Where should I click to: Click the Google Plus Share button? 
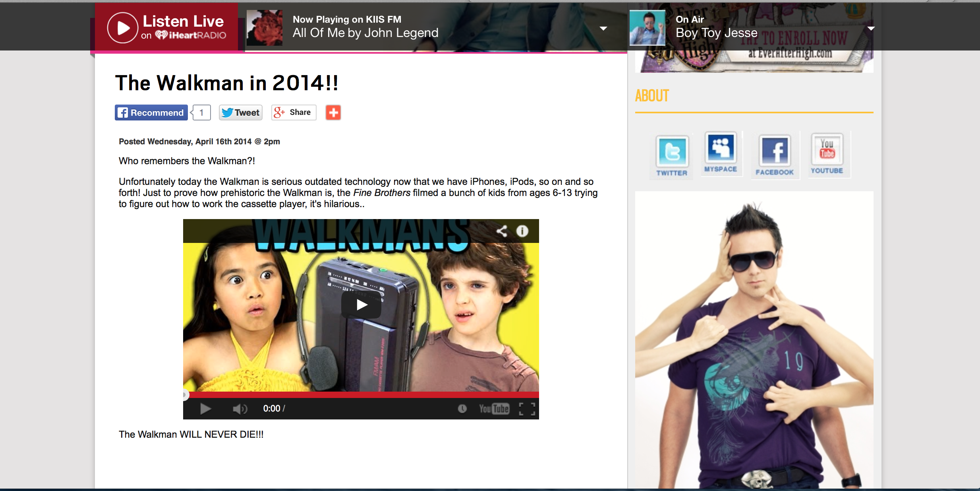click(294, 113)
